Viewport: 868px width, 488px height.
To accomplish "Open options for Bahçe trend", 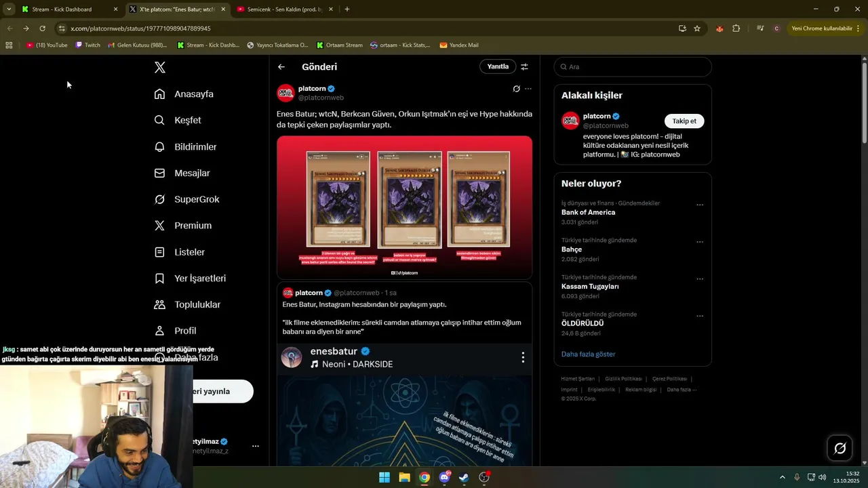I will [x=700, y=242].
